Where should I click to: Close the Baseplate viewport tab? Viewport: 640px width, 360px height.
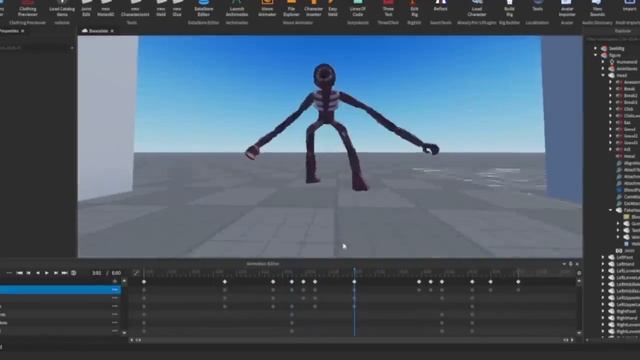[112, 31]
